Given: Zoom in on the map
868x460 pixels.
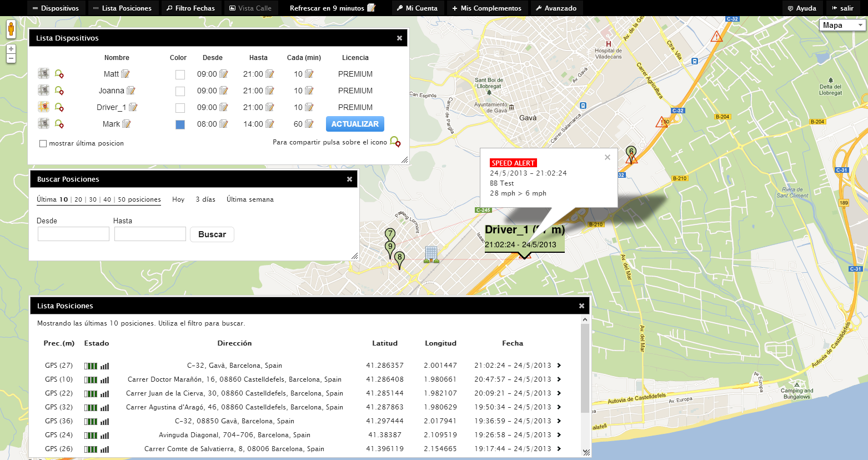Looking at the screenshot, I should (11, 49).
